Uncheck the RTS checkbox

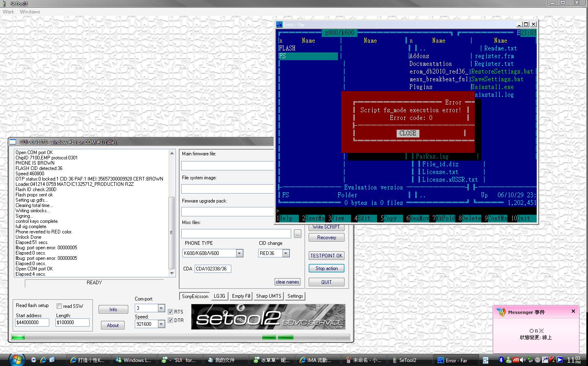(171, 312)
